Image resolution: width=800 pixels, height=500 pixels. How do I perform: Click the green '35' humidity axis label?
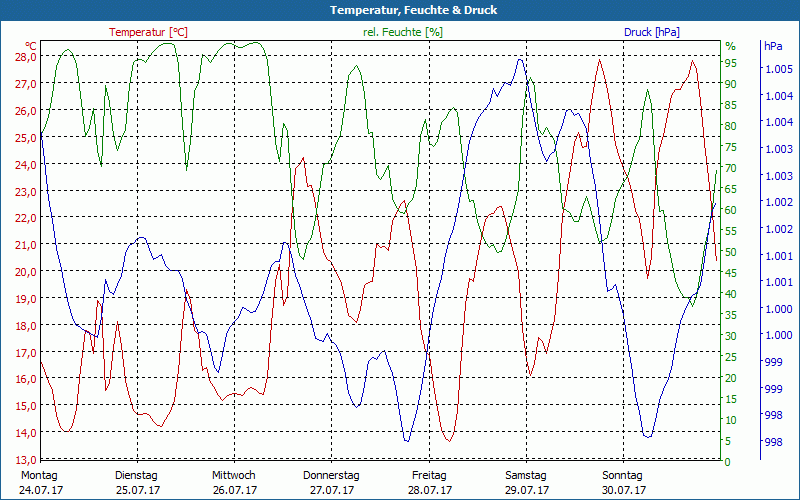pos(731,315)
